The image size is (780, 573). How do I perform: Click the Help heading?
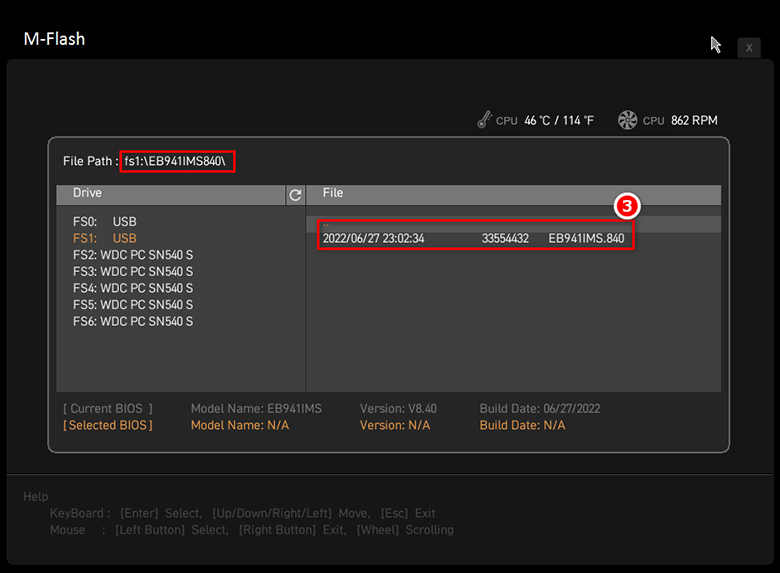[36, 496]
